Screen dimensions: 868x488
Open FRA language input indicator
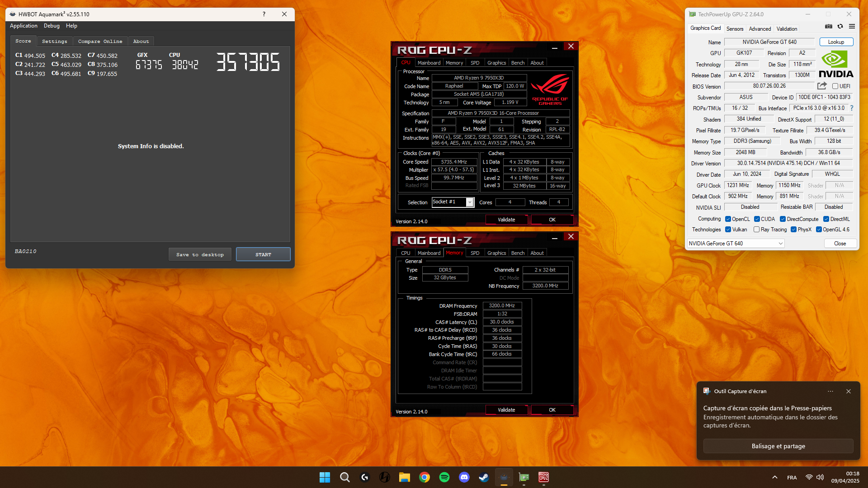point(792,477)
